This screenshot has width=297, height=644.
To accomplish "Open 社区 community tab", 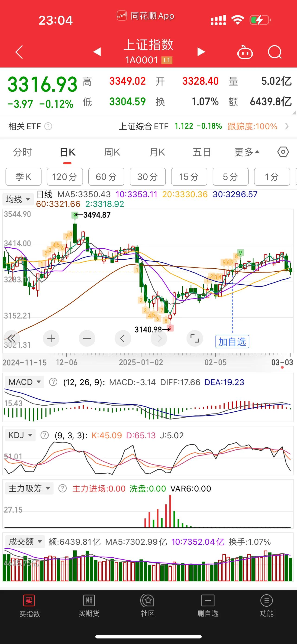I will pyautogui.click(x=148, y=606).
